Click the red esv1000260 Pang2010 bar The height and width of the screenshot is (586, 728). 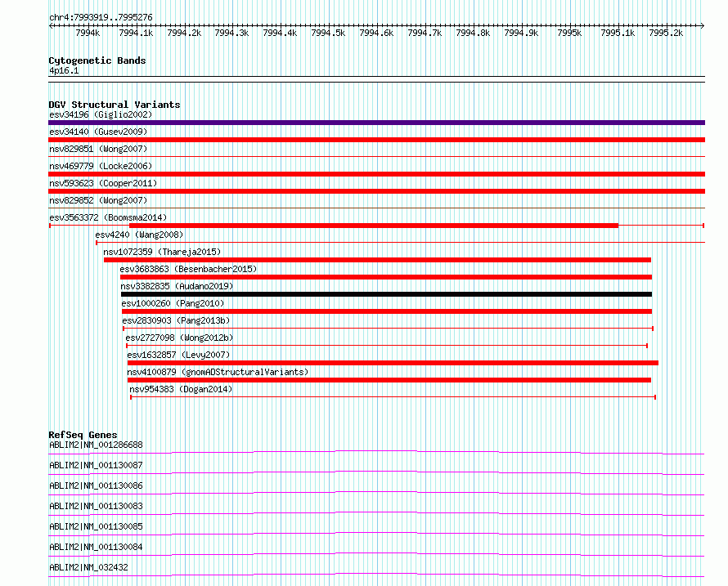387,311
